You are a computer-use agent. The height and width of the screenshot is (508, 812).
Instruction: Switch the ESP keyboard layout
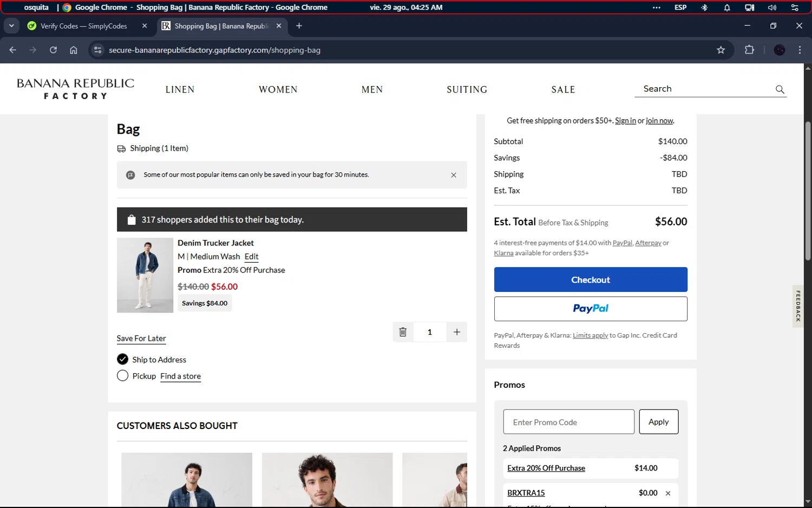(x=680, y=8)
